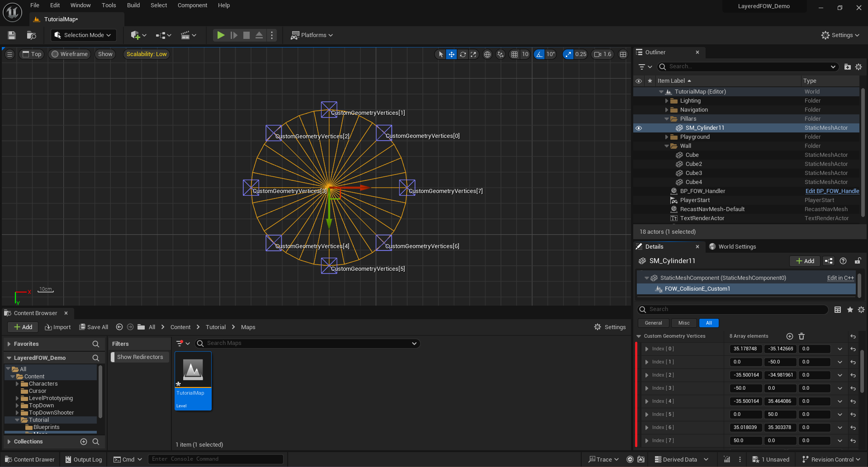Open camera speed setting 1.6

pos(602,54)
